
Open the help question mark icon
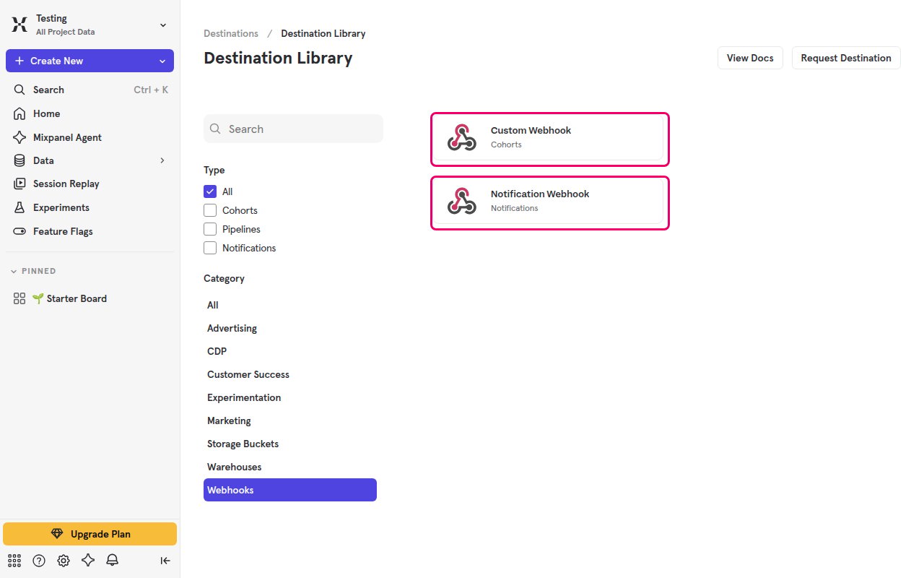(x=39, y=560)
